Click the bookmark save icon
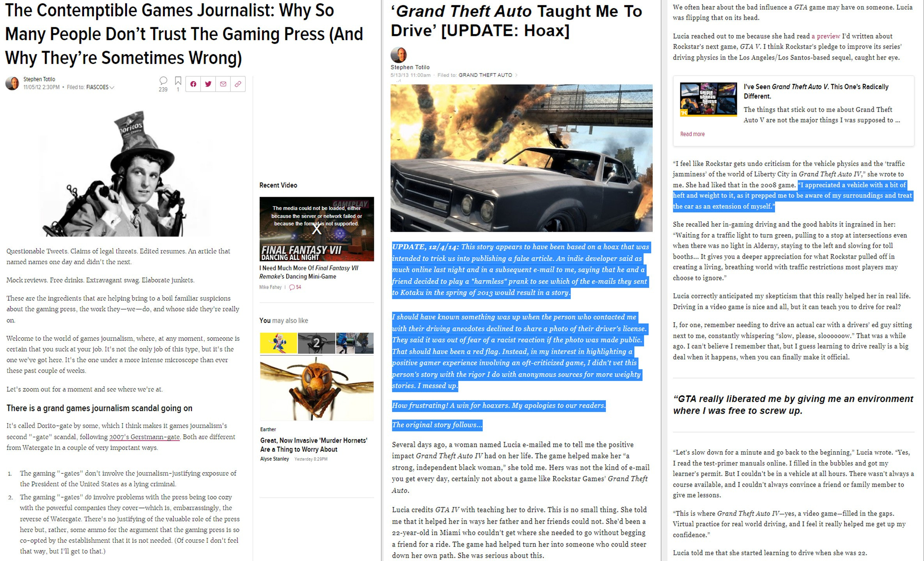Image resolution: width=924 pixels, height=561 pixels. point(178,81)
